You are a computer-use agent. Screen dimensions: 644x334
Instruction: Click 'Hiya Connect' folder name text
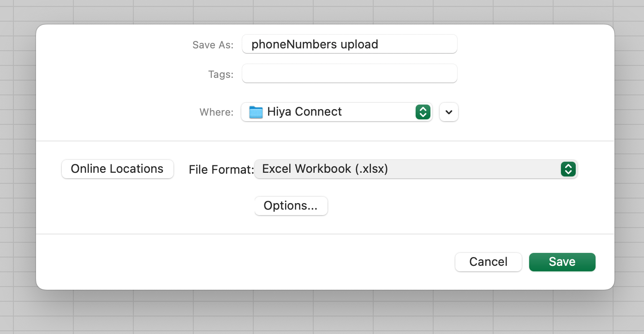(304, 112)
